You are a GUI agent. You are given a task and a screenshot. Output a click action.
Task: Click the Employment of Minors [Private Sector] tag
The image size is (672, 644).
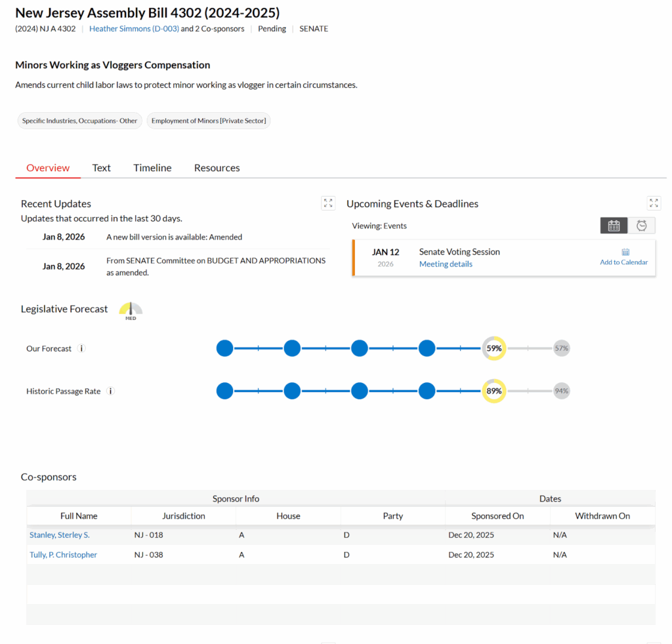pyautogui.click(x=208, y=121)
